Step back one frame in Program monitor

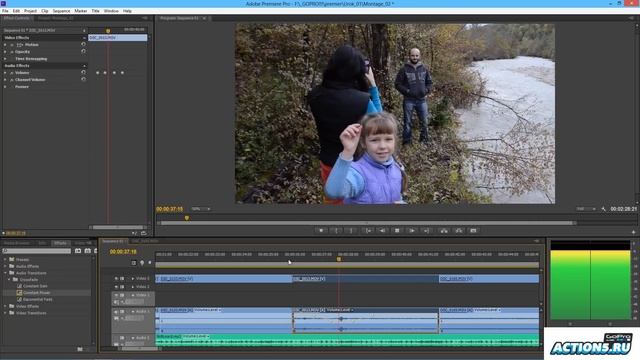382,231
